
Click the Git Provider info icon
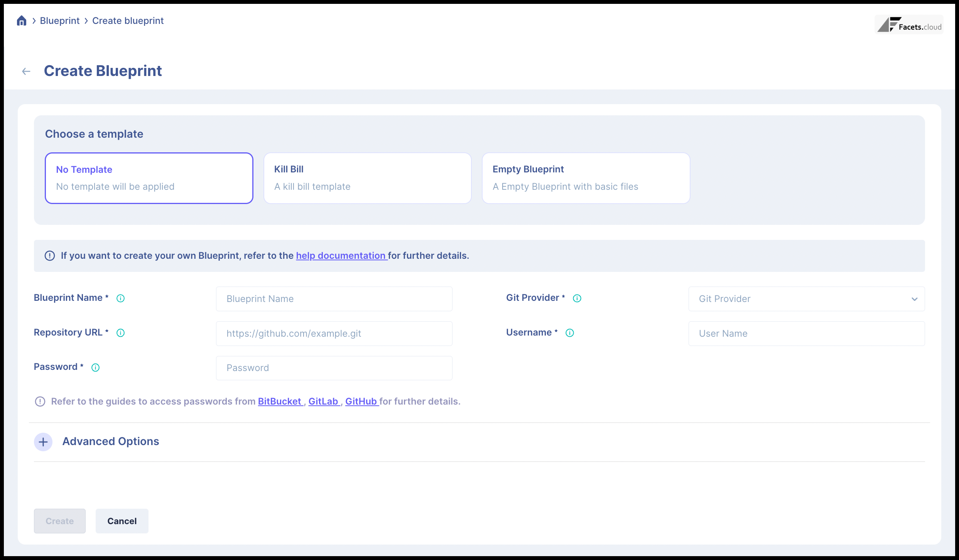click(577, 299)
